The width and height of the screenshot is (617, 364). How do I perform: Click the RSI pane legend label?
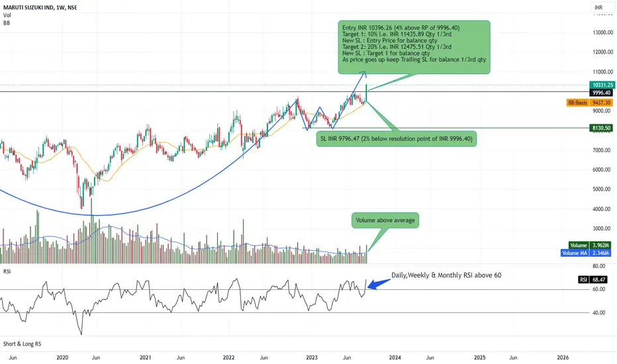[7, 271]
